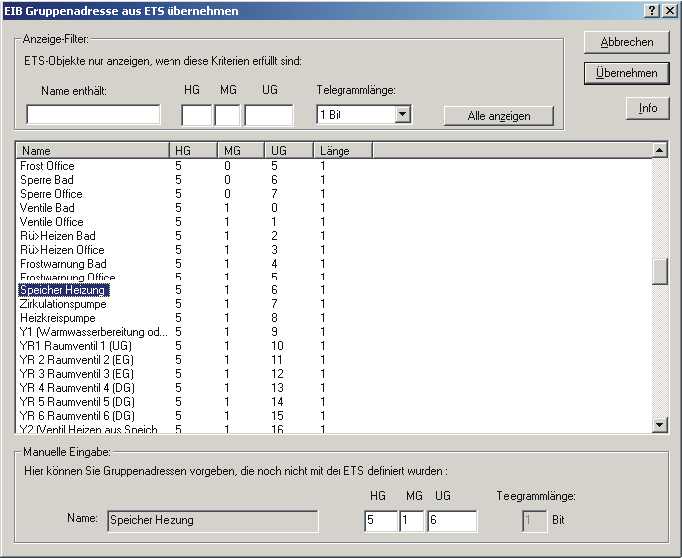The image size is (682, 558).
Task: Sort list by Name column header
Action: coord(90,150)
